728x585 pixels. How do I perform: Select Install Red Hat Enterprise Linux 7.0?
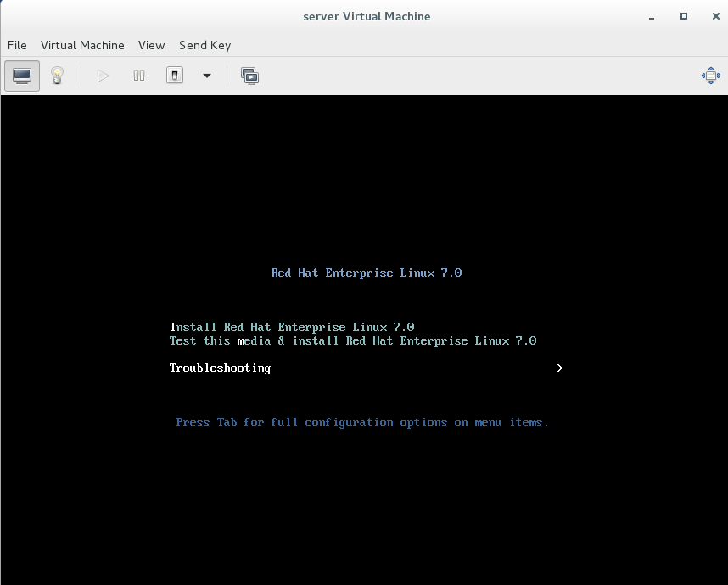pyautogui.click(x=292, y=327)
